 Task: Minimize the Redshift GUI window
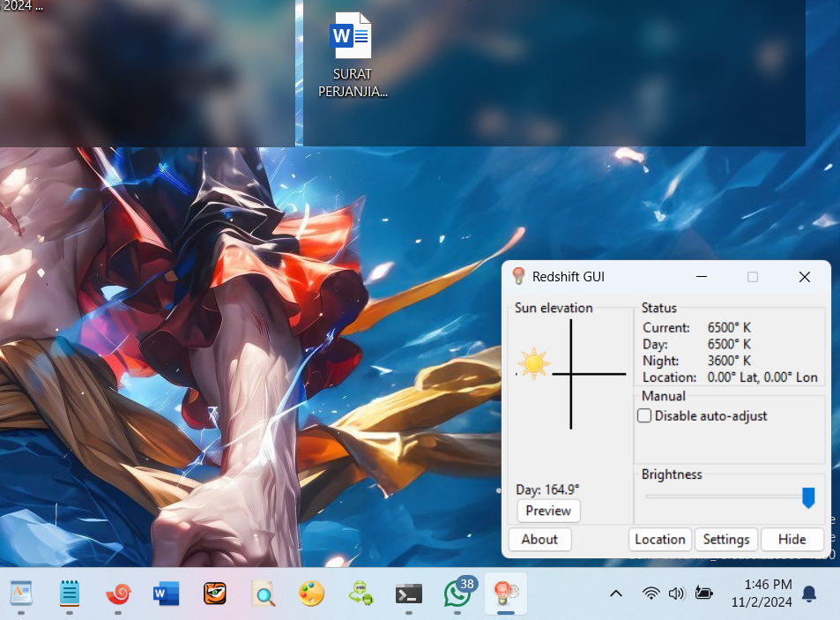tap(702, 277)
